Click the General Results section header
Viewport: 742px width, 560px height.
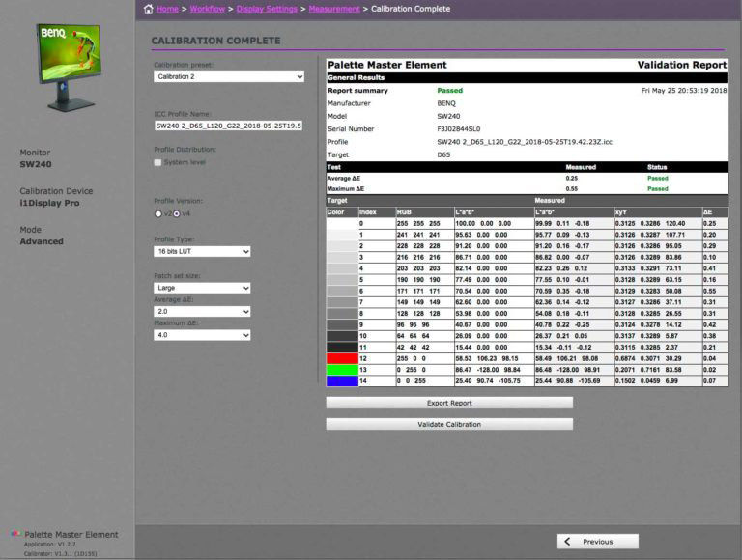[527, 77]
